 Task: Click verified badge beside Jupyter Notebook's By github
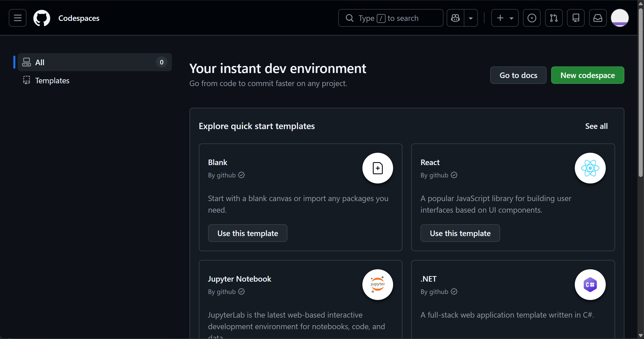[x=241, y=291]
